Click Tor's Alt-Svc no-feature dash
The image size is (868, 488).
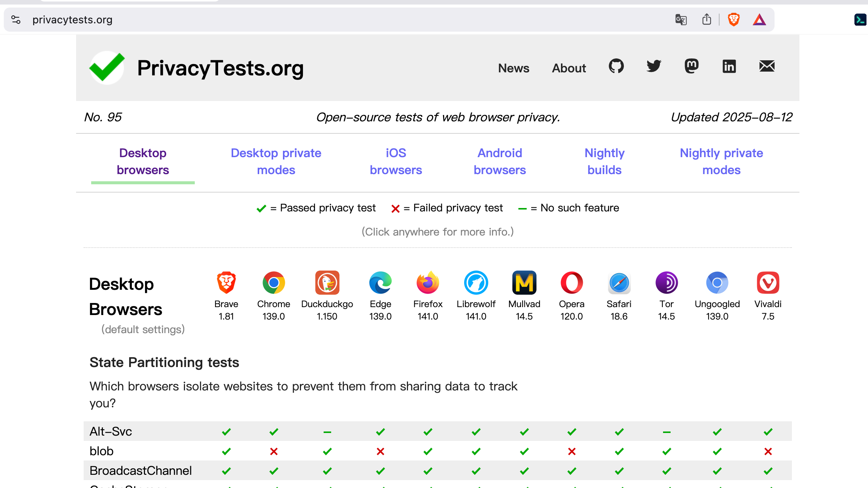[x=666, y=432]
